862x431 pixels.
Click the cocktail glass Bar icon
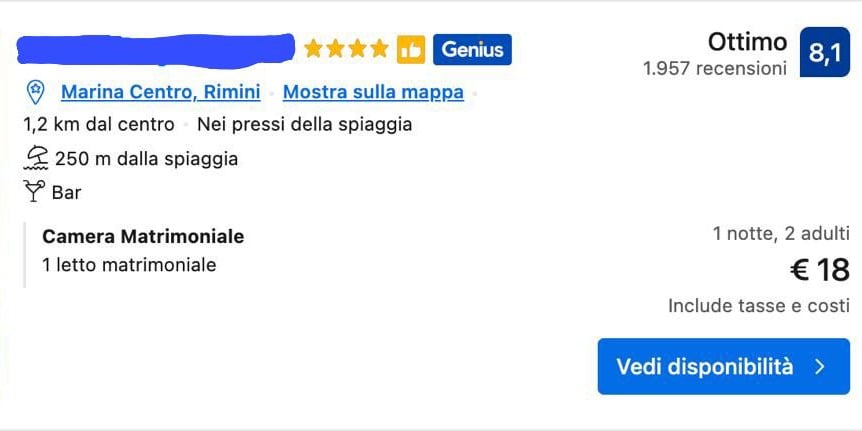(x=35, y=191)
